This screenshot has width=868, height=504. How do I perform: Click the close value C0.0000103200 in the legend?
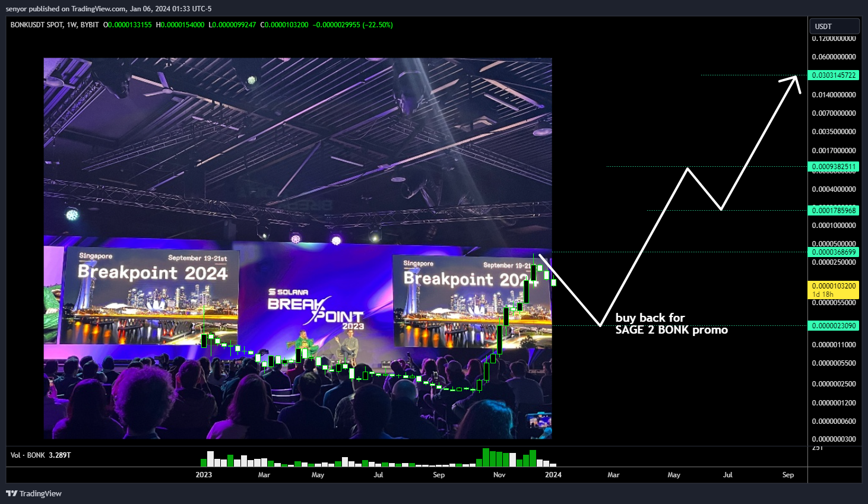284,25
